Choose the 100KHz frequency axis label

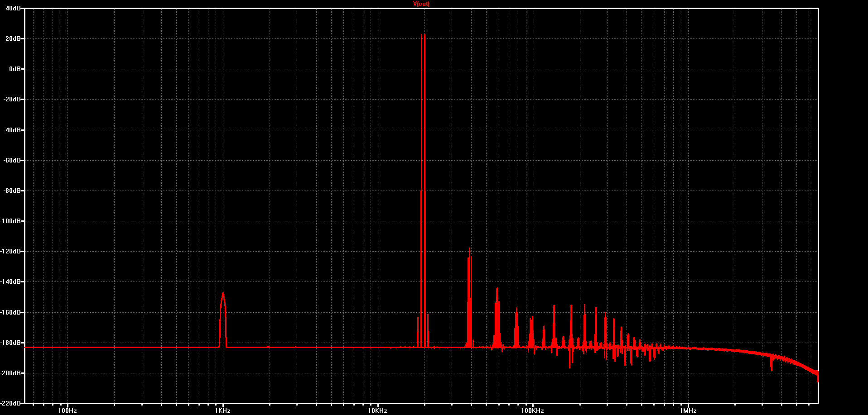(x=532, y=410)
